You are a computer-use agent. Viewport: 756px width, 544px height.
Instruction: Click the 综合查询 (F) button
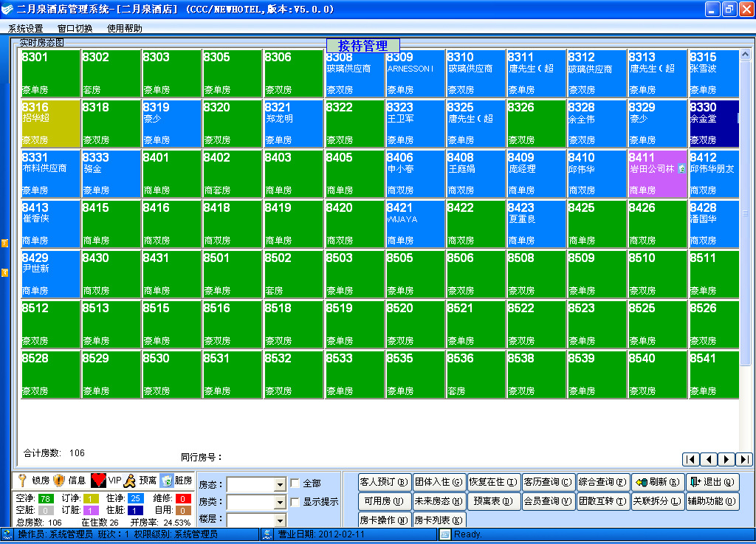click(x=602, y=482)
